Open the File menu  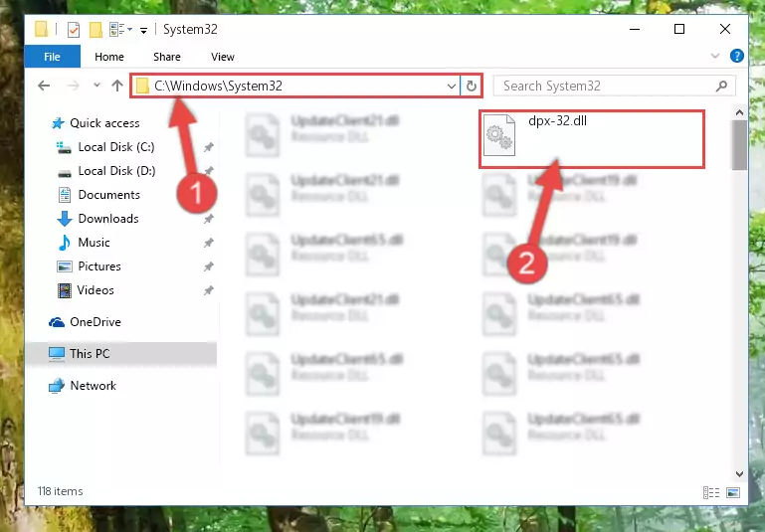coord(52,57)
